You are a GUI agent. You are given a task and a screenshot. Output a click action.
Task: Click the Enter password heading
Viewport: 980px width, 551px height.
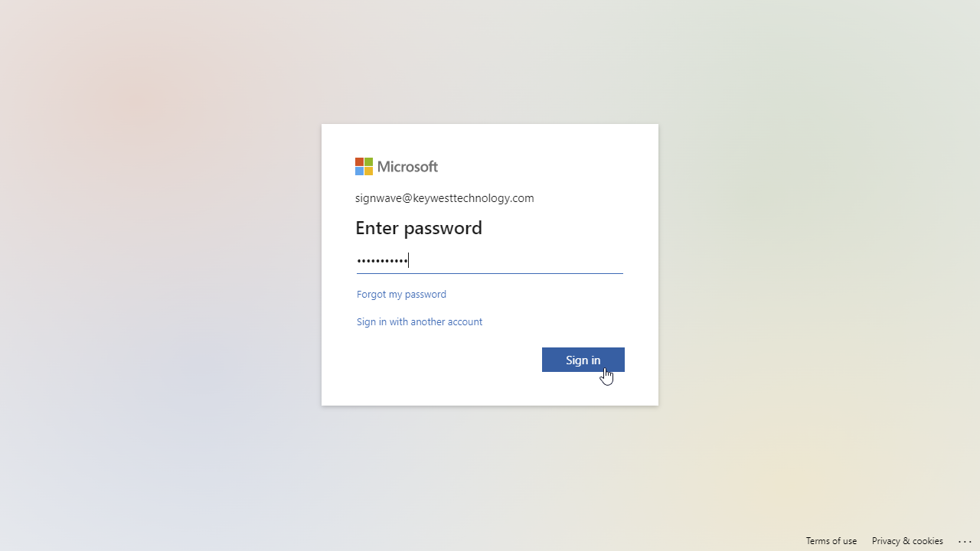[x=419, y=227]
